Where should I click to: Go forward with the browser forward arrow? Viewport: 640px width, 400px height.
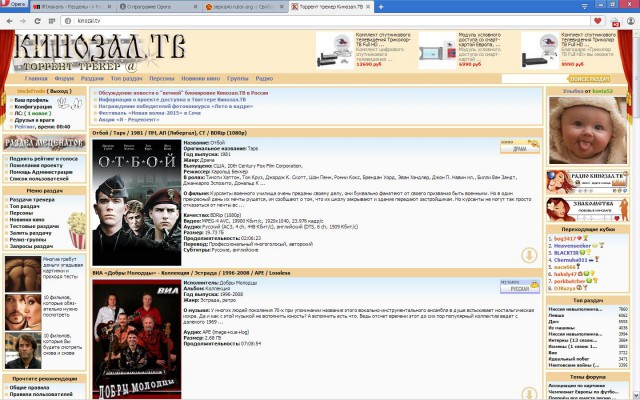(23, 21)
